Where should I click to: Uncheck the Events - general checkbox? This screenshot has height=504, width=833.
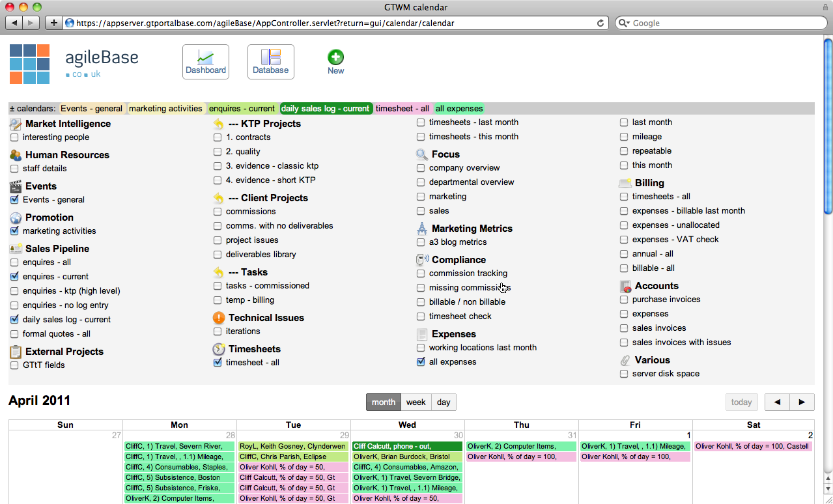(x=14, y=200)
